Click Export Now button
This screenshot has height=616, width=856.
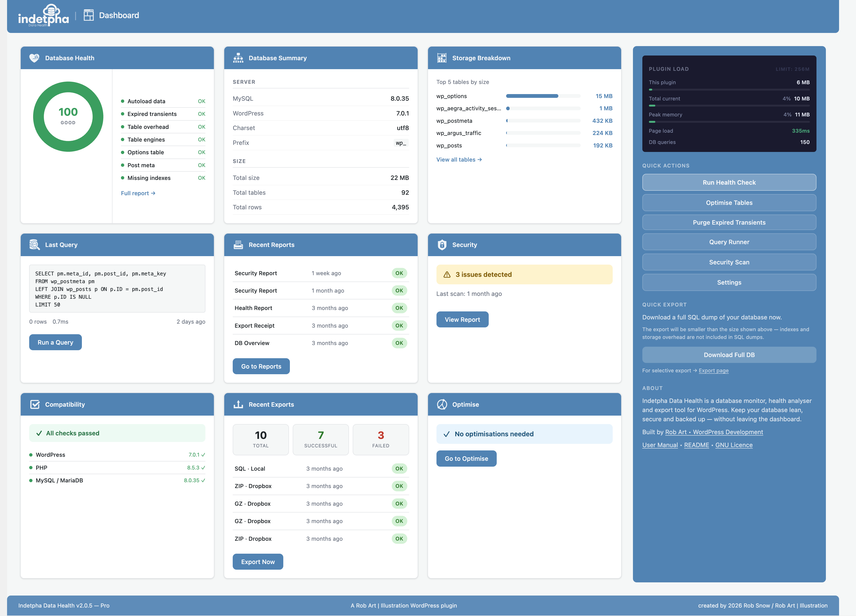point(258,562)
